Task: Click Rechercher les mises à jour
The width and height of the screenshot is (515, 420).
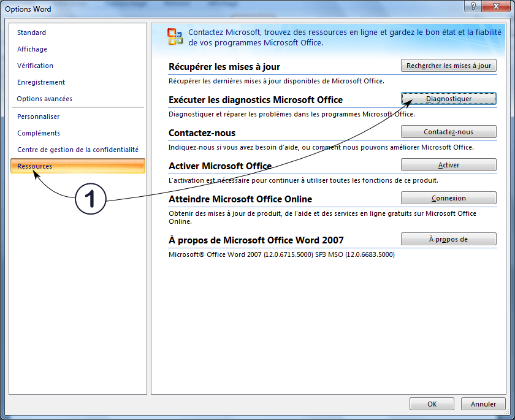Action: (x=448, y=65)
